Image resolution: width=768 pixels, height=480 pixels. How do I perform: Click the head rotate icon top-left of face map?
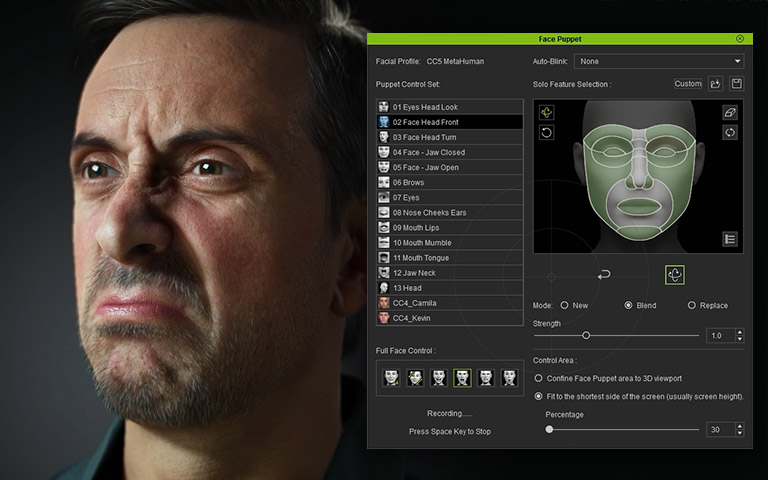pyautogui.click(x=546, y=112)
